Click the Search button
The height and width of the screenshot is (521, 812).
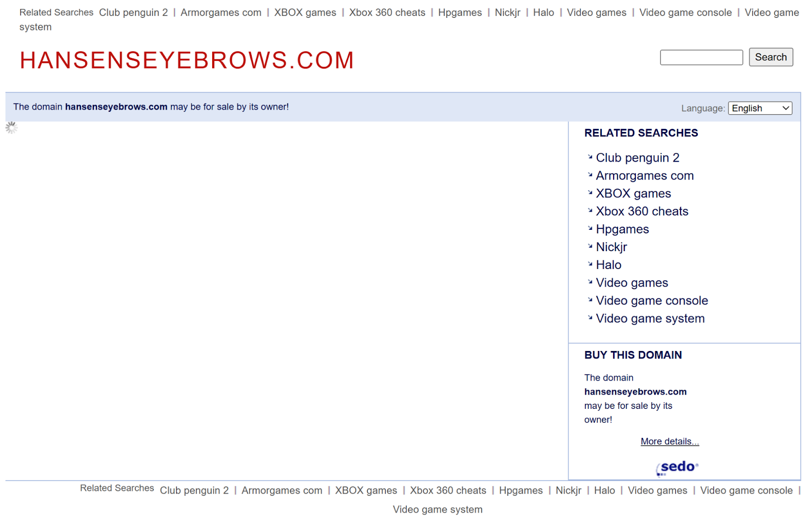(770, 57)
